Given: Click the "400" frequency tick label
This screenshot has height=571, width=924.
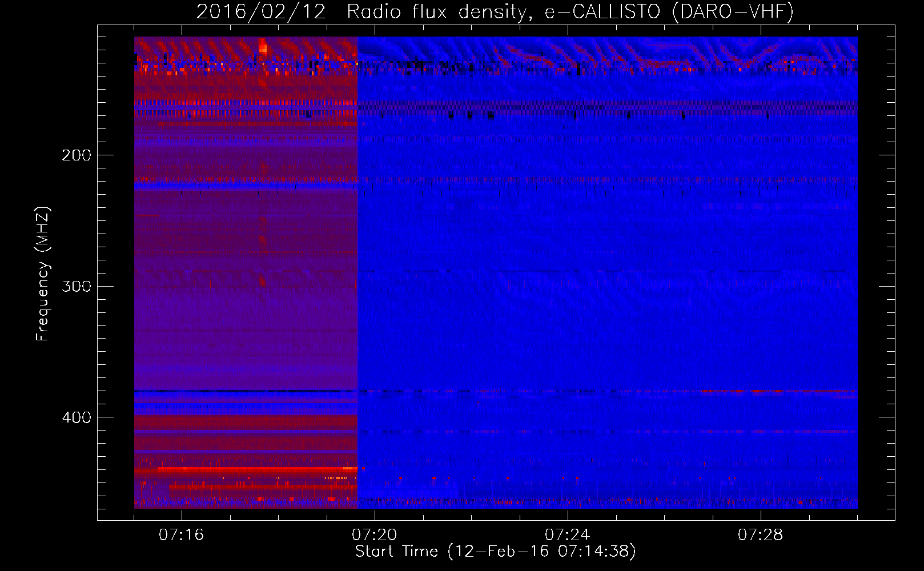Looking at the screenshot, I should [x=77, y=417].
